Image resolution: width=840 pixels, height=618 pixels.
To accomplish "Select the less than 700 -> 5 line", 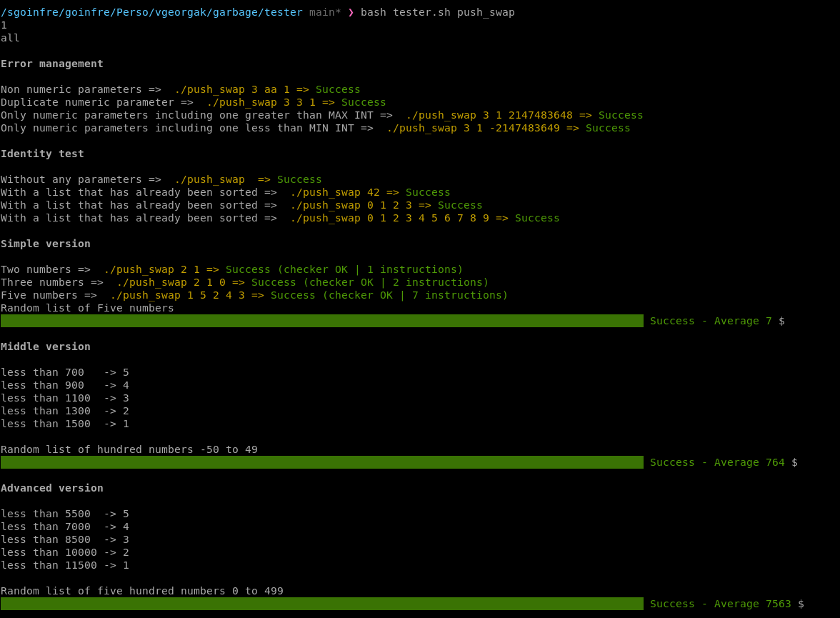I will pyautogui.click(x=64, y=372).
